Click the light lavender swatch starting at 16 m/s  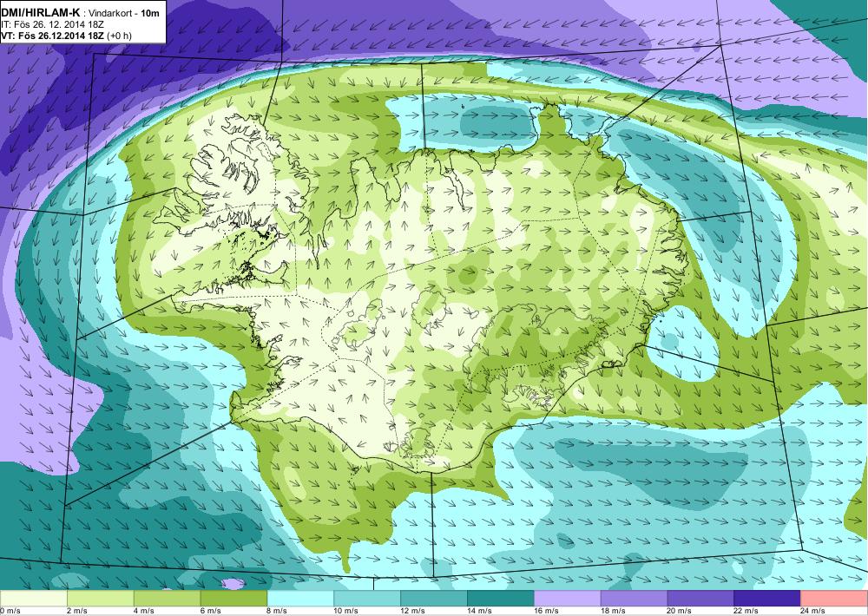pyautogui.click(x=568, y=599)
